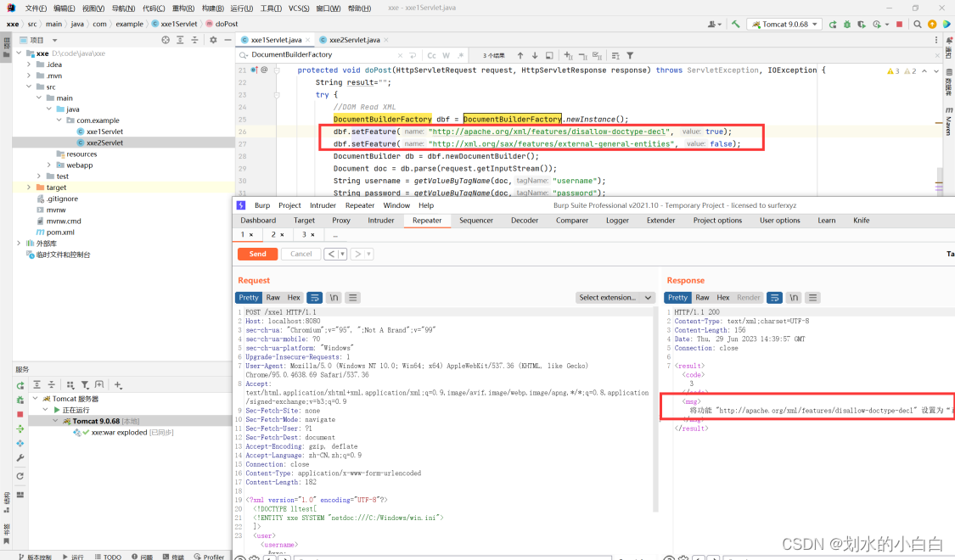The height and width of the screenshot is (560, 955).
Task: Jump to previous search occurrence arrow
Action: (520, 55)
